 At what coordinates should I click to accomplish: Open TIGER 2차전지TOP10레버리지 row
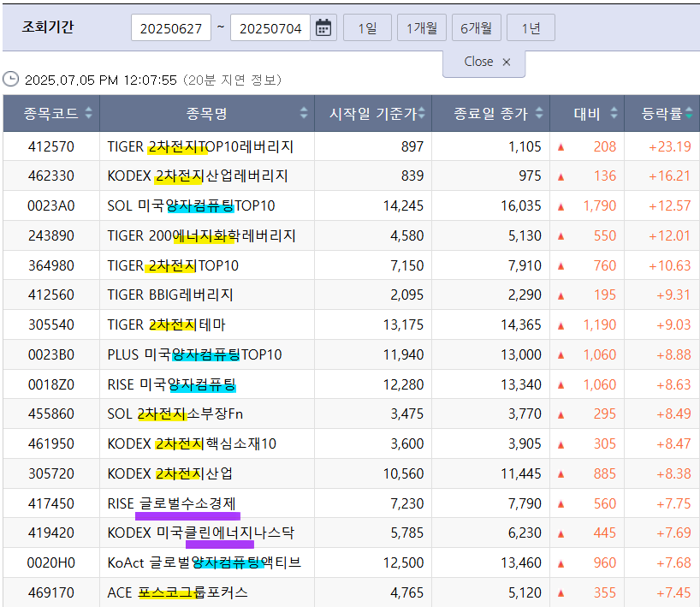point(200,146)
